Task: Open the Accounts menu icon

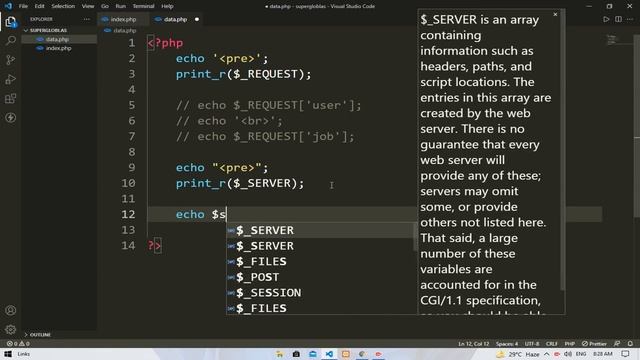Action: [11, 310]
